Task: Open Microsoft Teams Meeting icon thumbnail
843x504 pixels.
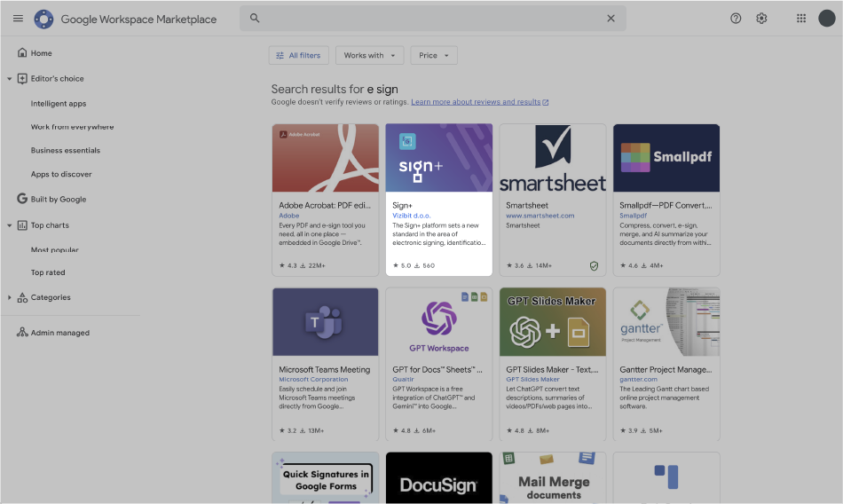Action: pyautogui.click(x=326, y=322)
